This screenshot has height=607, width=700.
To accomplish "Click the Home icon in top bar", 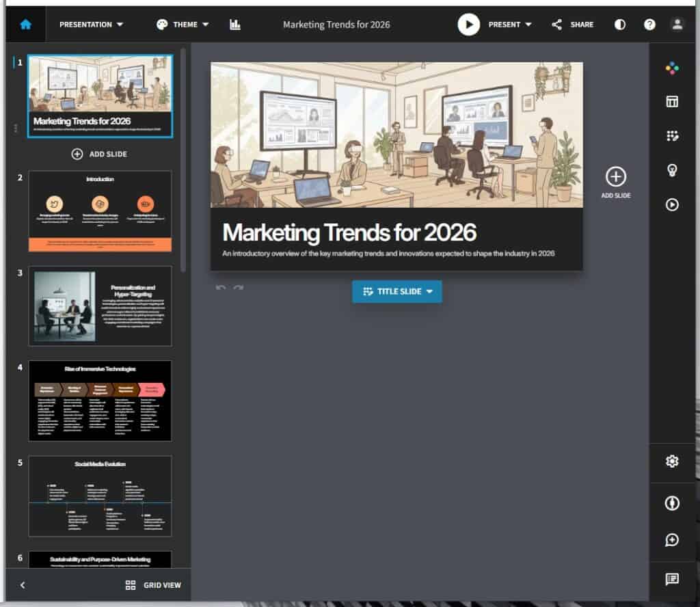I will click(26, 25).
